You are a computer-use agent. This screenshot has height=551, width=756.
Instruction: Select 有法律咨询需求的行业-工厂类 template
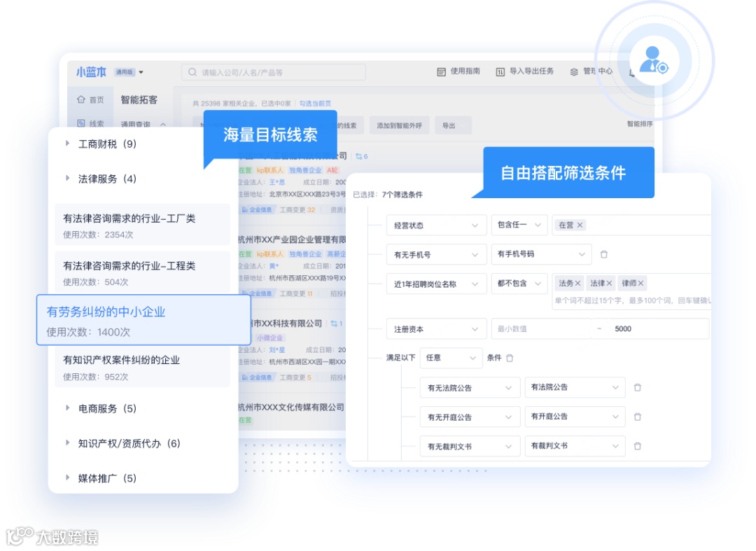tap(142, 225)
